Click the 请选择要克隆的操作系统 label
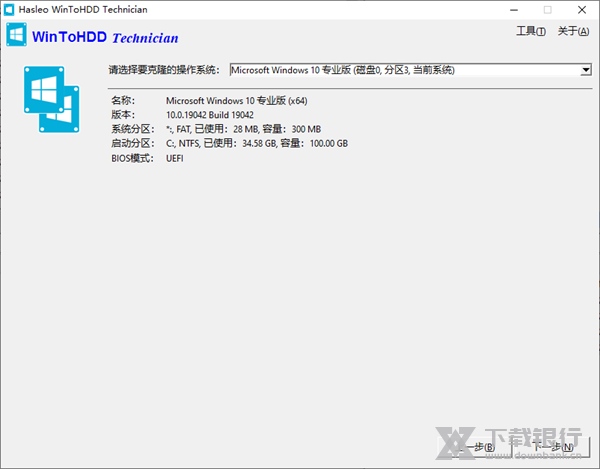 164,70
